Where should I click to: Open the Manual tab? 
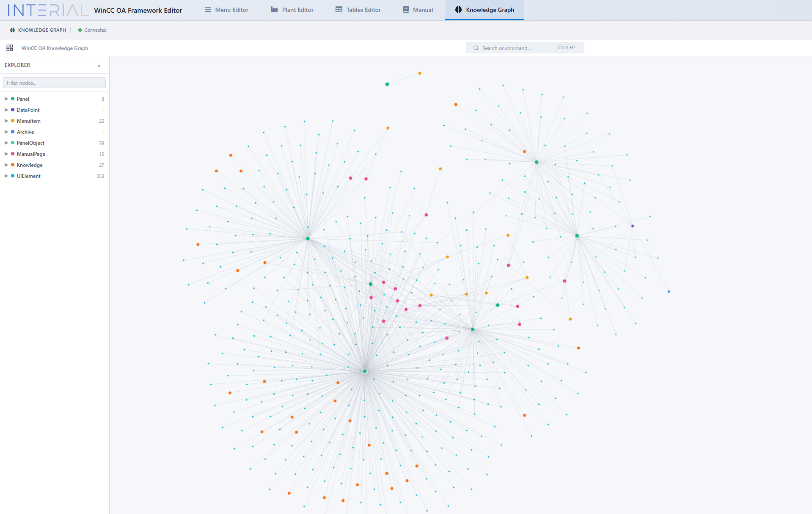(x=418, y=9)
